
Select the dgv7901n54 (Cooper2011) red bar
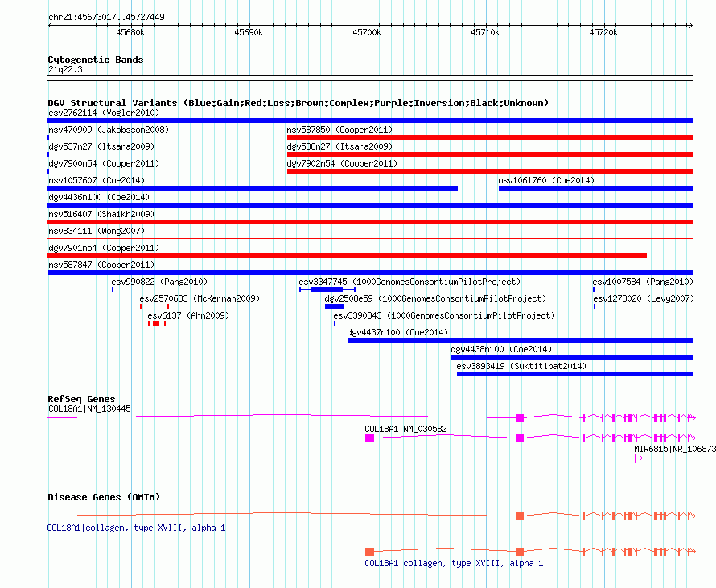(x=347, y=256)
